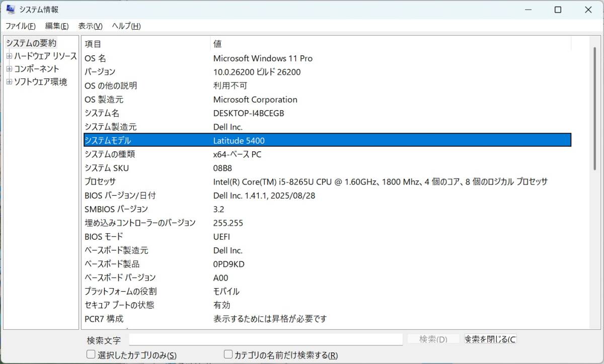Click the value 255.255
Viewport: 604px width, 364px height.
(x=228, y=223)
